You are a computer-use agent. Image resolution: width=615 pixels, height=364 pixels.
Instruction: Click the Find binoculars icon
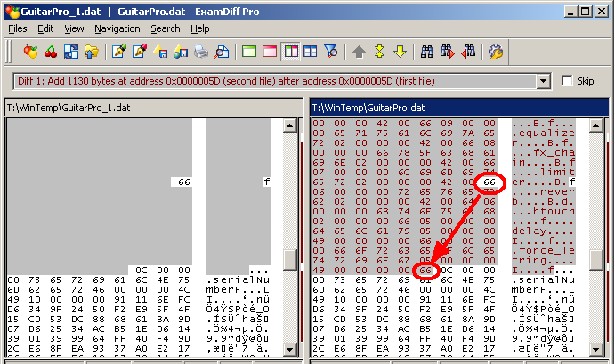427,52
